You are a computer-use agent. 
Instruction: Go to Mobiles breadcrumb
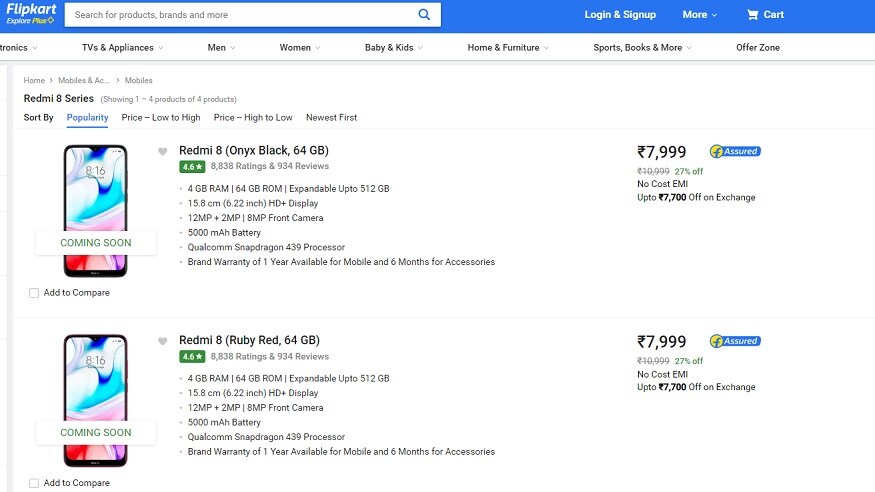(138, 80)
